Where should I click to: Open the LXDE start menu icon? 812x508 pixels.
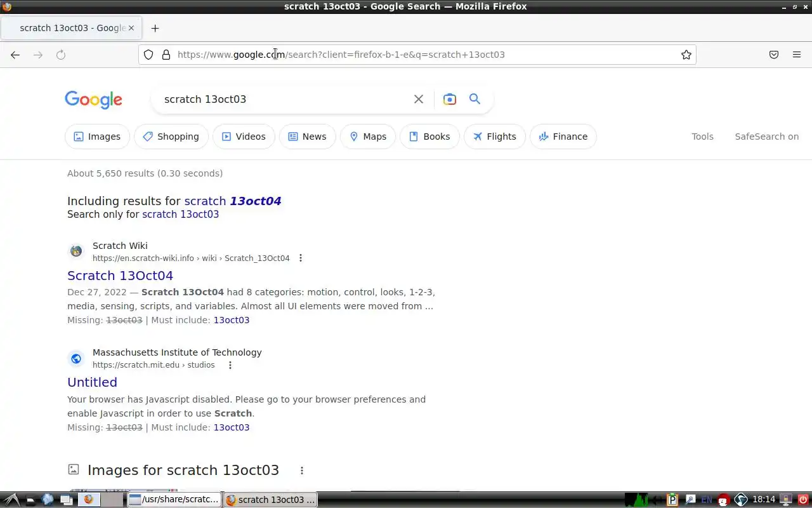point(11,500)
